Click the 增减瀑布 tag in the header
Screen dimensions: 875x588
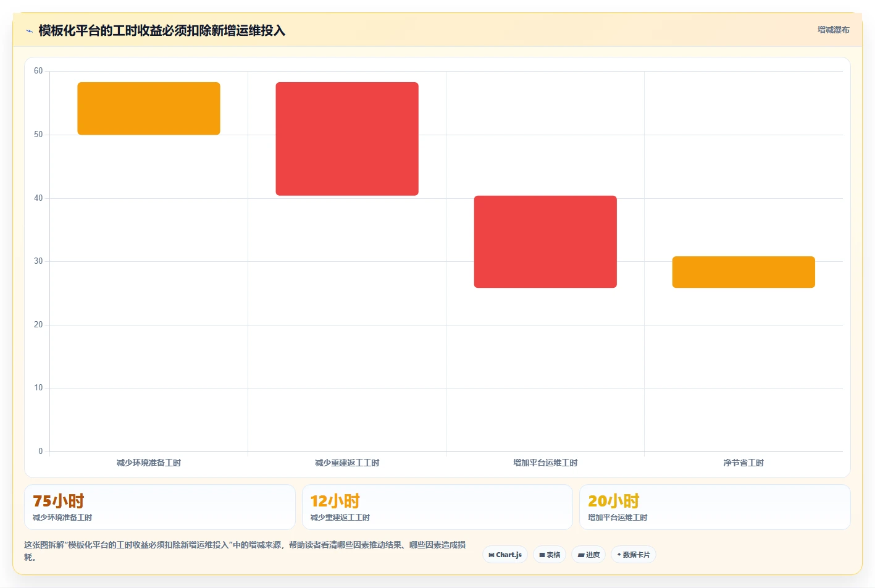point(833,30)
